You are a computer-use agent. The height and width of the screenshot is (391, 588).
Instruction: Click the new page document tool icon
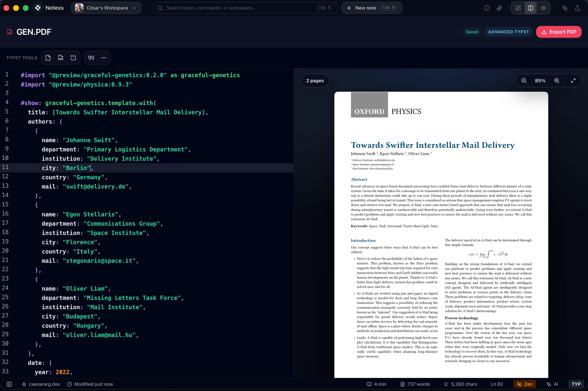pos(48,58)
